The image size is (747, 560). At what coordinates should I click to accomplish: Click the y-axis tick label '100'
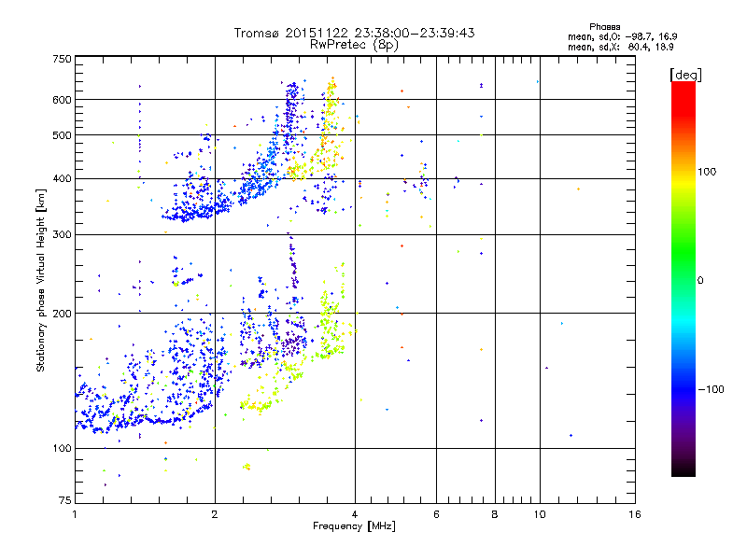(62, 448)
